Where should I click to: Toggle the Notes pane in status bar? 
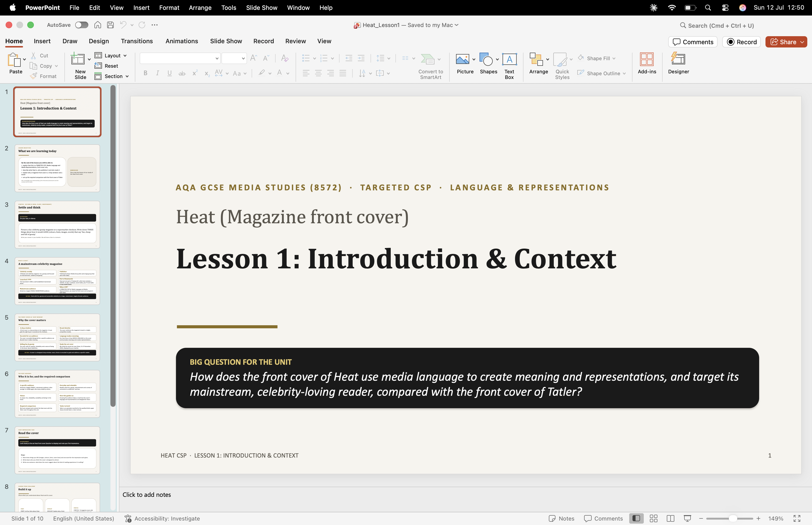pyautogui.click(x=562, y=518)
